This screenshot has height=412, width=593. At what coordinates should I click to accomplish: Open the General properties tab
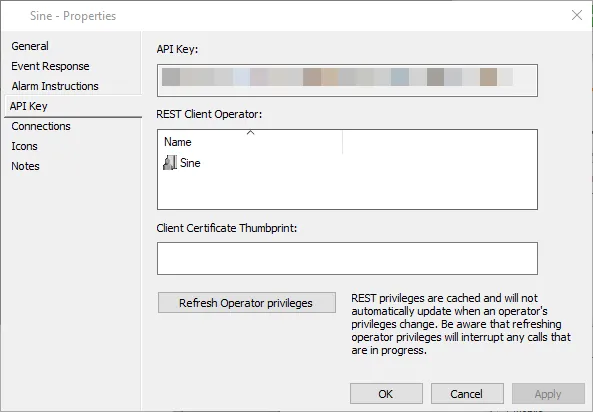point(30,46)
